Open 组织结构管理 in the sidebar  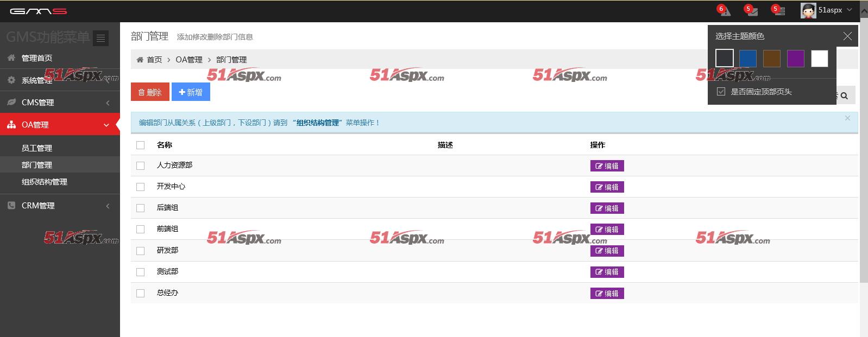point(45,182)
